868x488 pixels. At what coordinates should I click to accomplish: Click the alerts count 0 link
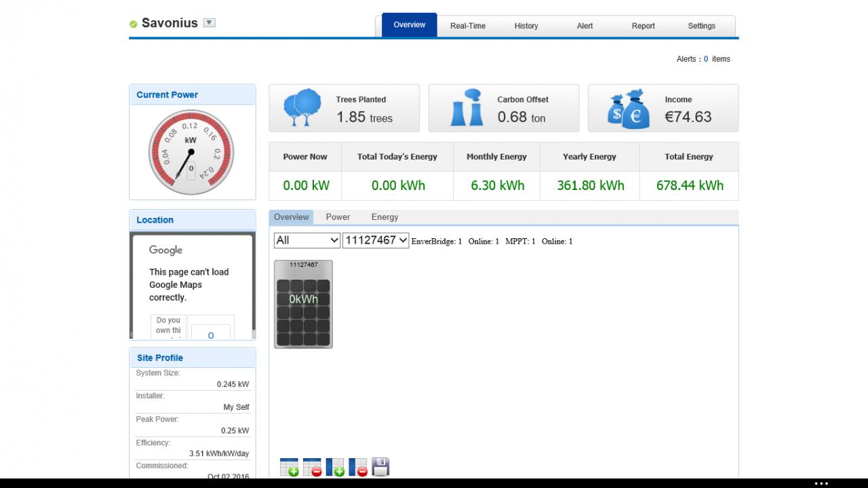(706, 59)
